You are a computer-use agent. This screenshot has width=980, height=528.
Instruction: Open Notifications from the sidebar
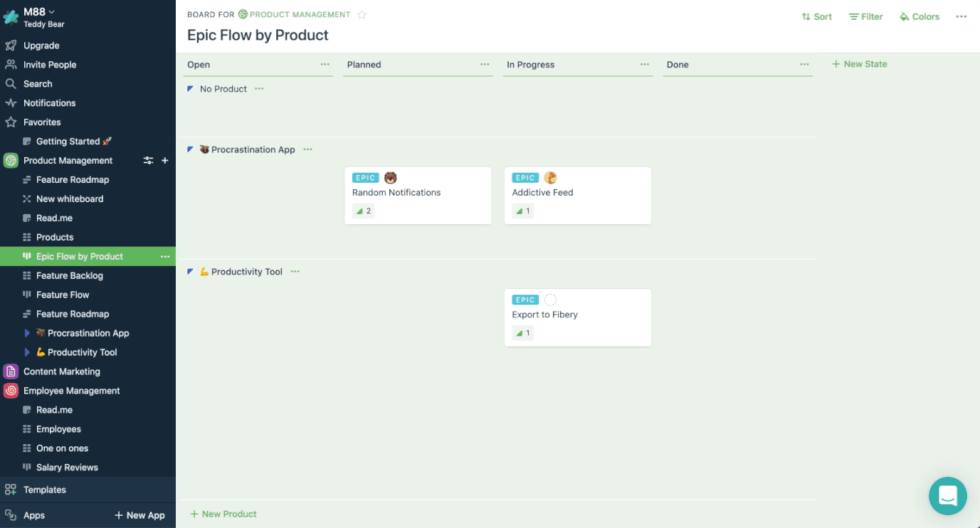pos(49,103)
